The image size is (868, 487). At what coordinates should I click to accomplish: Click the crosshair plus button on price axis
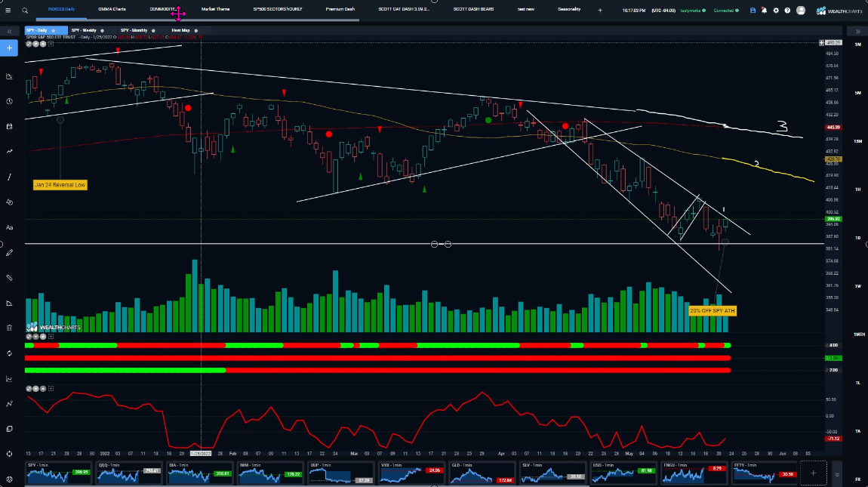(821, 43)
